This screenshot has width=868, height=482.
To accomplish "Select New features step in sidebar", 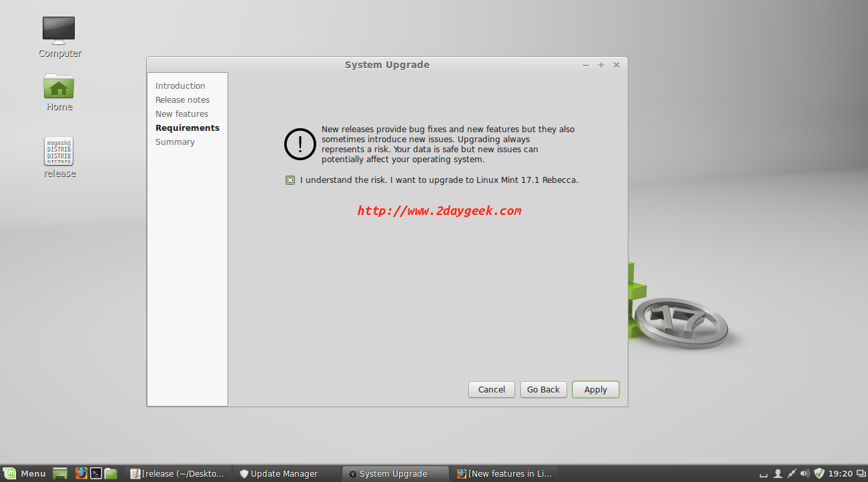I will coord(181,113).
